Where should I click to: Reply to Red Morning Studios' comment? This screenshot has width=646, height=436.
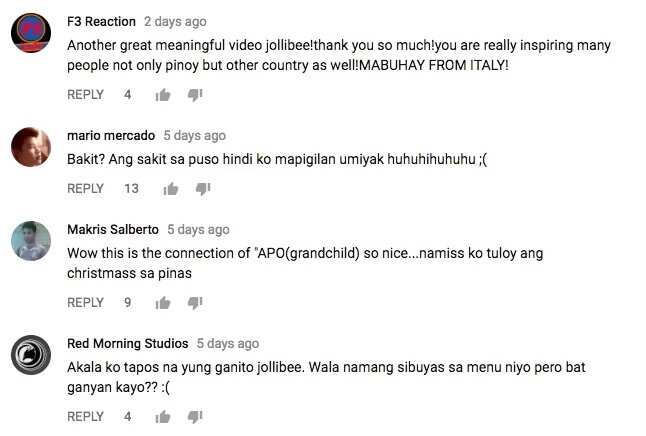point(85,417)
